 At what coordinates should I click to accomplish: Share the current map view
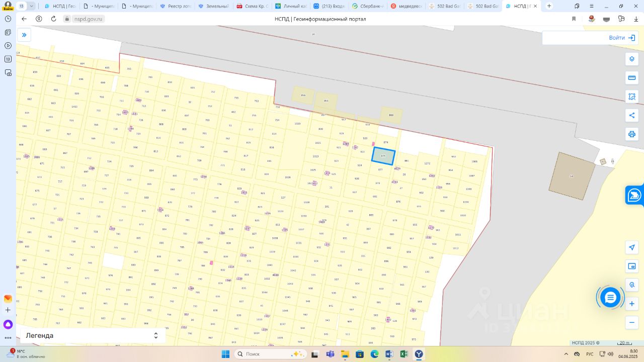(x=632, y=115)
